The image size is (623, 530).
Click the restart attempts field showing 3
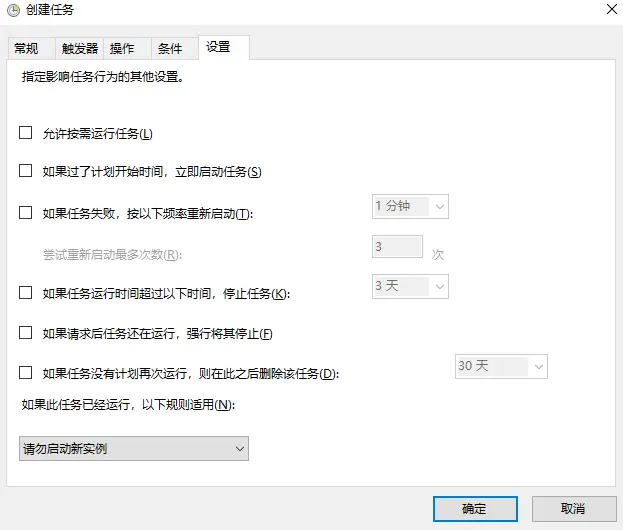click(397, 247)
